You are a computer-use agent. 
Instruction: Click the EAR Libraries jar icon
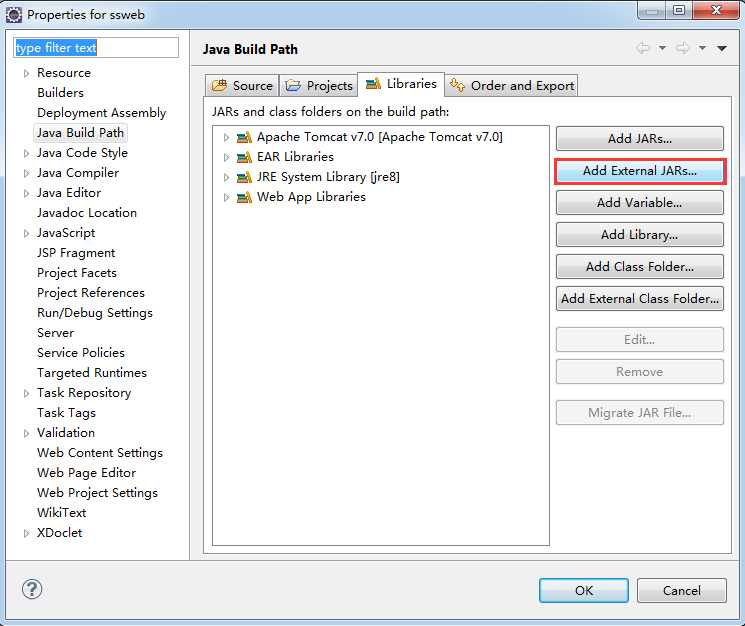point(244,158)
